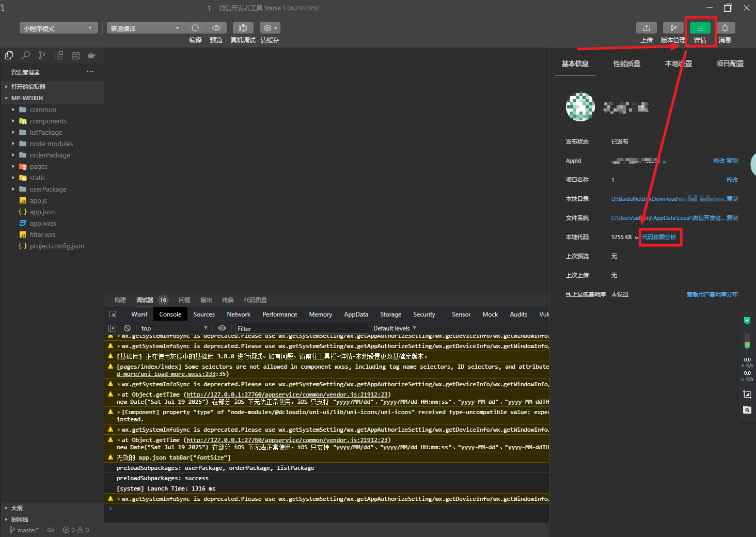
Task: Open the 问题 problems panel tab
Action: [x=184, y=300]
